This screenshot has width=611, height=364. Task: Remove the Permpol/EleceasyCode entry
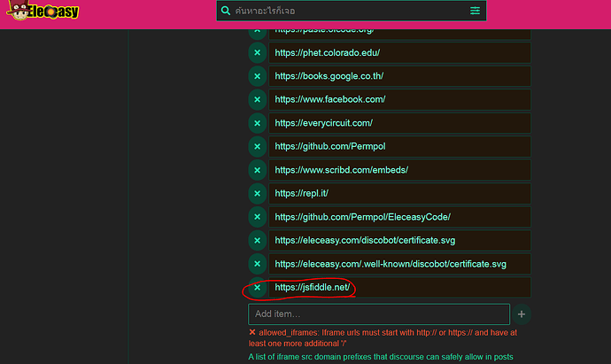tap(257, 217)
